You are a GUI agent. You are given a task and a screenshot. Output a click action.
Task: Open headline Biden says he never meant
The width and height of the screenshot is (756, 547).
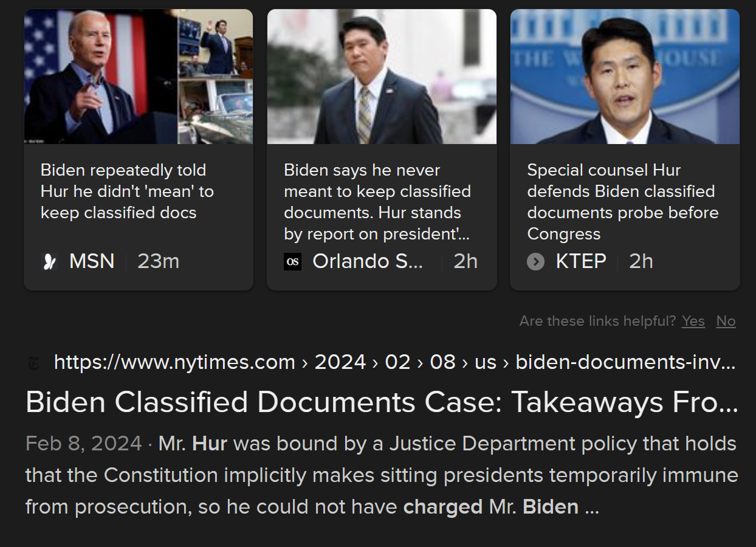click(x=377, y=202)
